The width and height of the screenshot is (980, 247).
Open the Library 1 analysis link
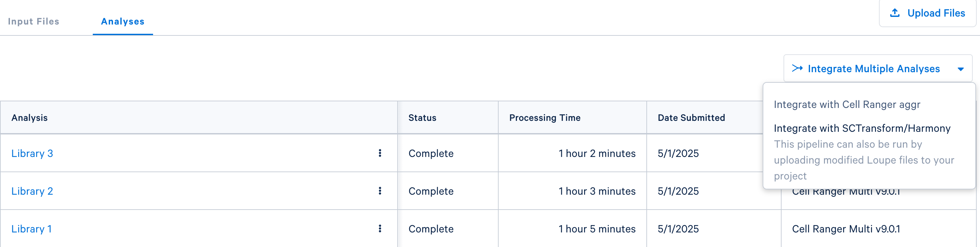point(31,229)
